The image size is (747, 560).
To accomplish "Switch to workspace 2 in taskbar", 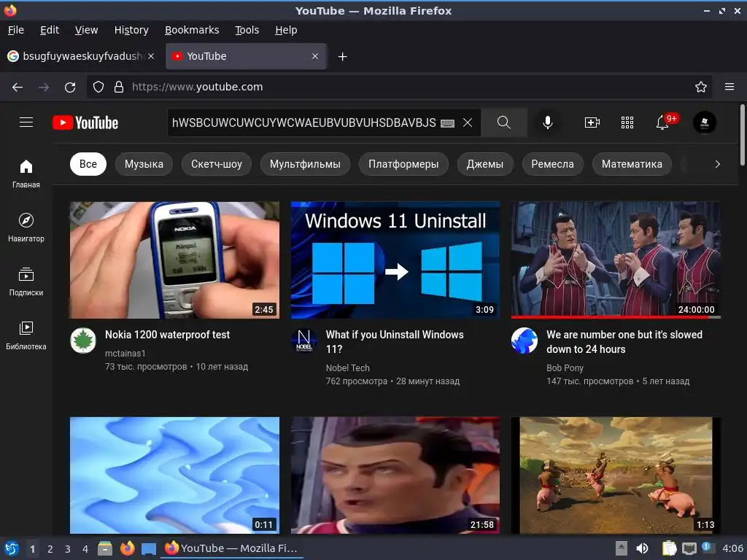I will coord(50,549).
